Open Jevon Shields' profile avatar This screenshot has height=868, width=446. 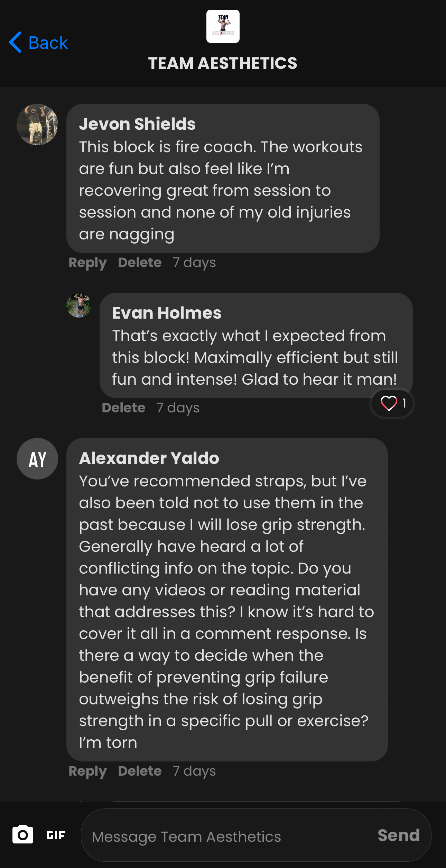(37, 125)
